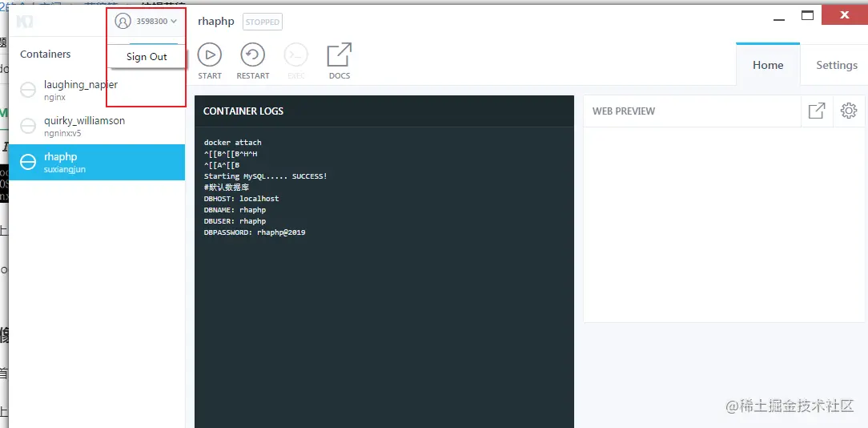This screenshot has height=428, width=868.
Task: Maximize the Kitematic window
Action: tap(808, 15)
